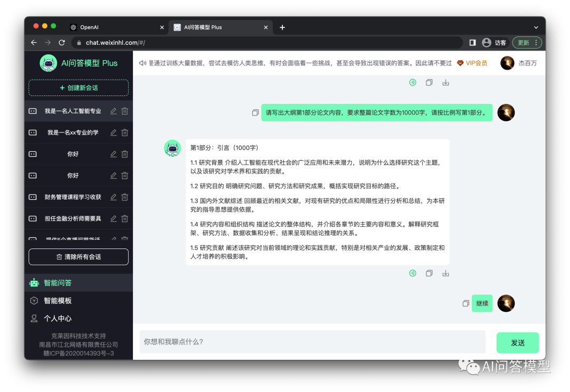
Task: Click the VIP badge chevron arrow
Action: point(460,63)
